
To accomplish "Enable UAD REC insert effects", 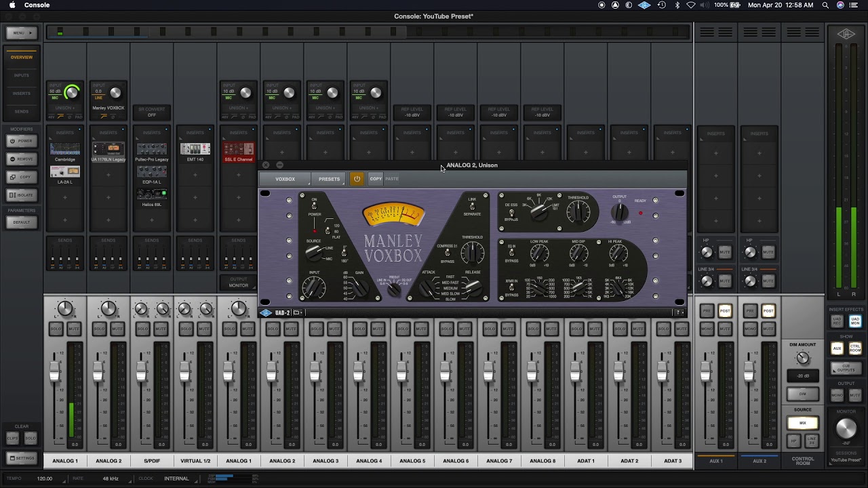I will click(x=837, y=321).
